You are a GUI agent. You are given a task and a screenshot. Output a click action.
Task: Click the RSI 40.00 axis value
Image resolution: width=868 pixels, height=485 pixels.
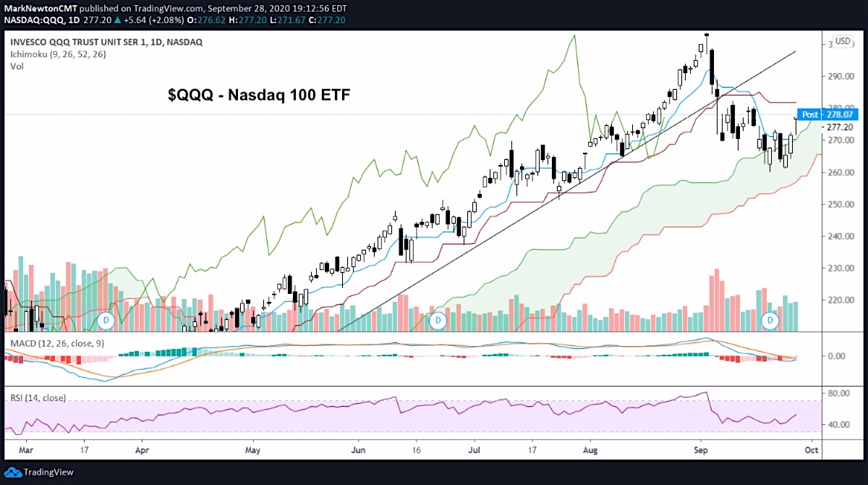(x=838, y=424)
